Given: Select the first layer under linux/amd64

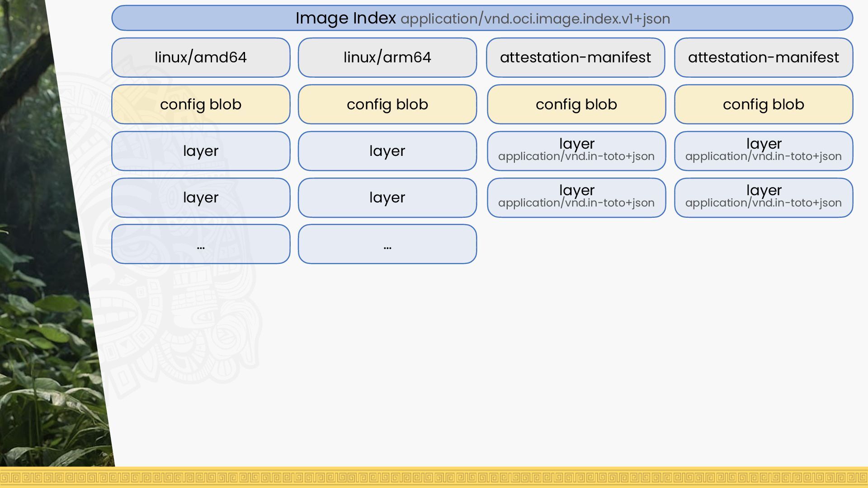Looking at the screenshot, I should click(x=201, y=151).
